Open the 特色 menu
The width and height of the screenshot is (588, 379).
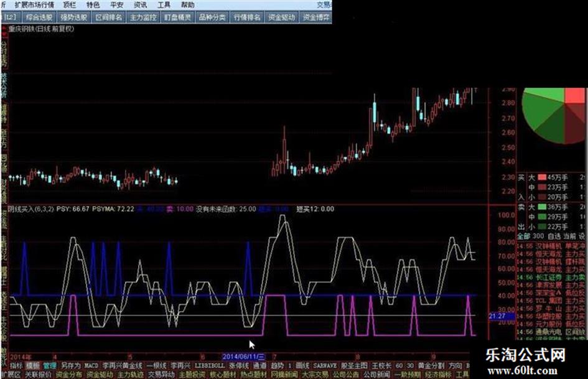pyautogui.click(x=93, y=5)
